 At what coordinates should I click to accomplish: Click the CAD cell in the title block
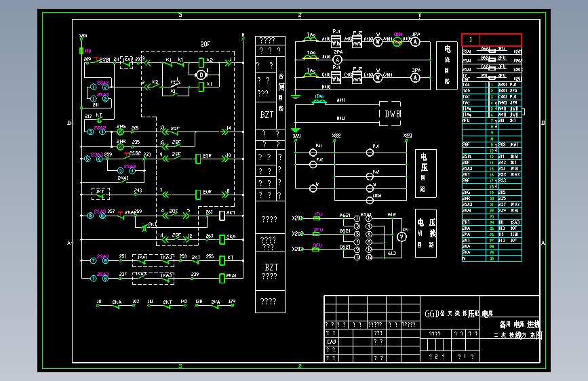click(x=330, y=342)
